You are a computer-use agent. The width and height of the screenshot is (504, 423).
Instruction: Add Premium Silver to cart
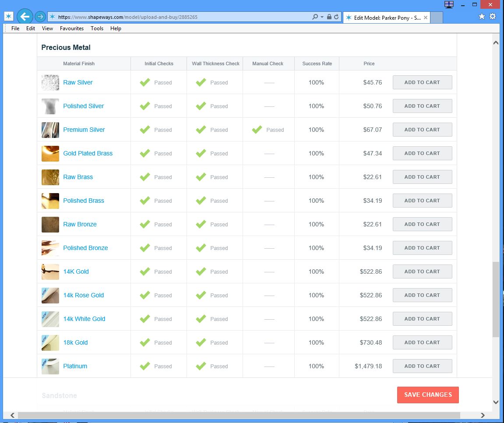pyautogui.click(x=423, y=130)
